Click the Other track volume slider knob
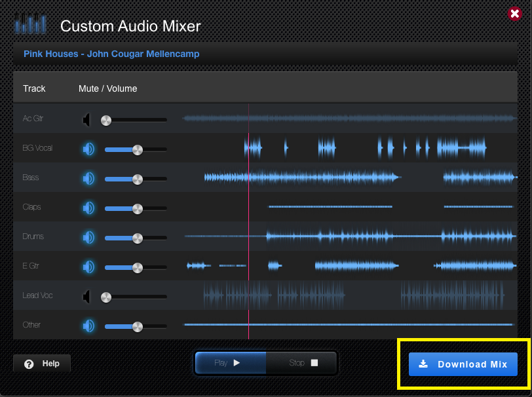This screenshot has height=397, width=532. click(138, 327)
